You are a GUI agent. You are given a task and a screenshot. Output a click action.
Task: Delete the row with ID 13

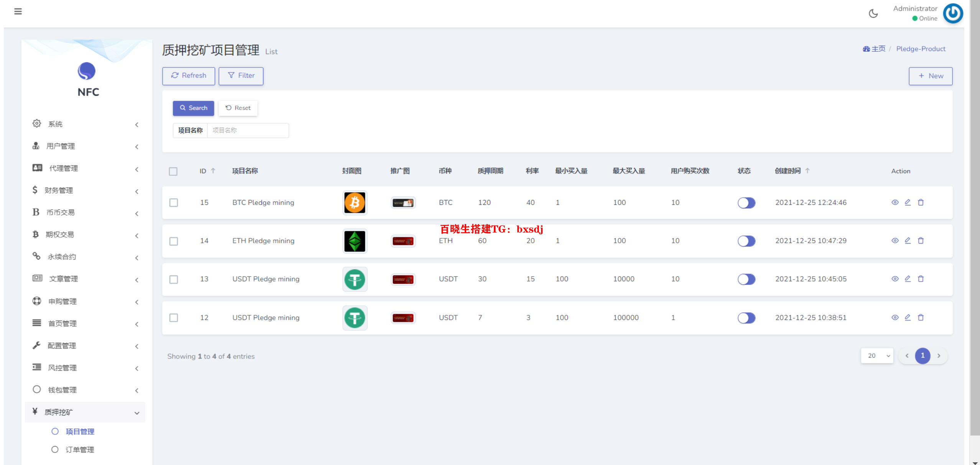coord(921,279)
